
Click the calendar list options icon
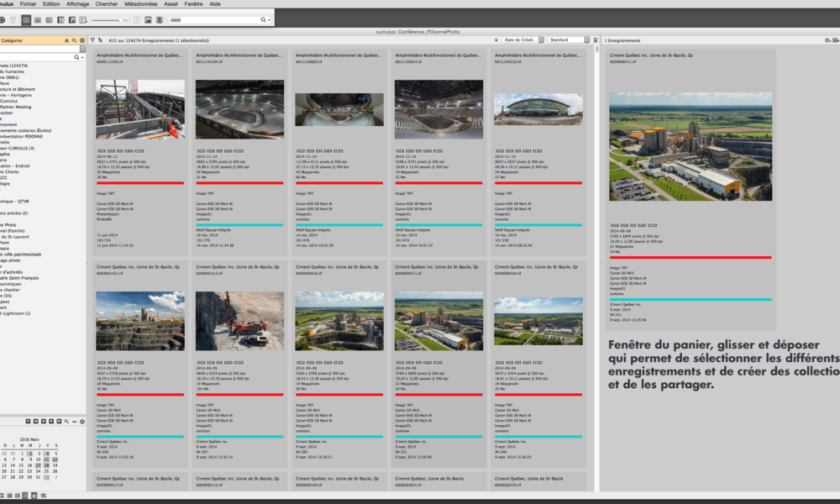[66, 422]
